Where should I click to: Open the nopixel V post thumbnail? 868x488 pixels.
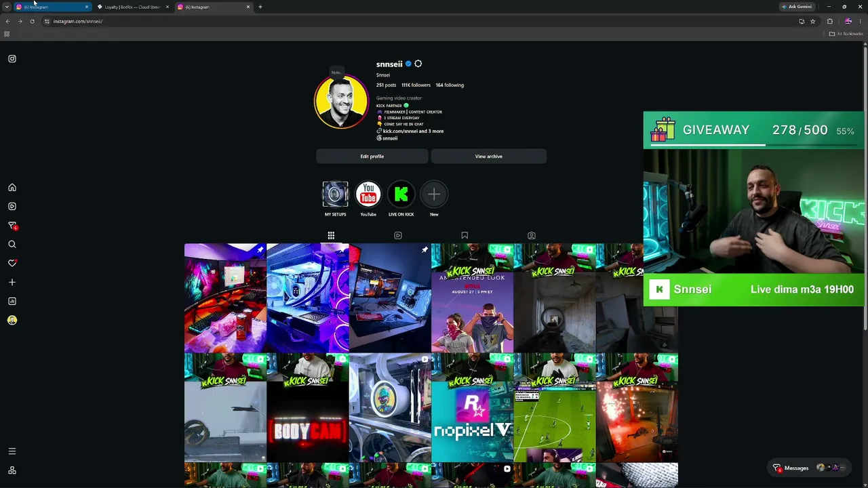[473, 408]
